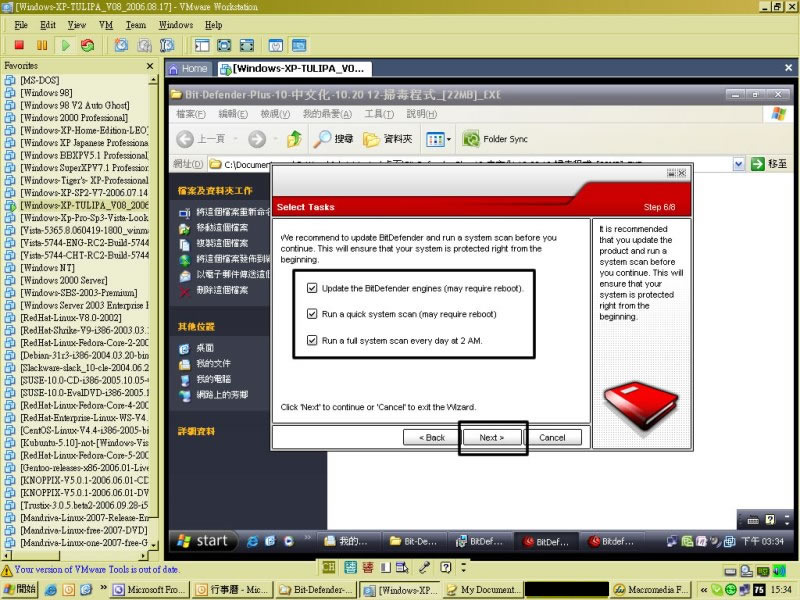Viewport: 800px width, 600px height.
Task: Expand hidden host system tray icons chevron
Action: [704, 590]
